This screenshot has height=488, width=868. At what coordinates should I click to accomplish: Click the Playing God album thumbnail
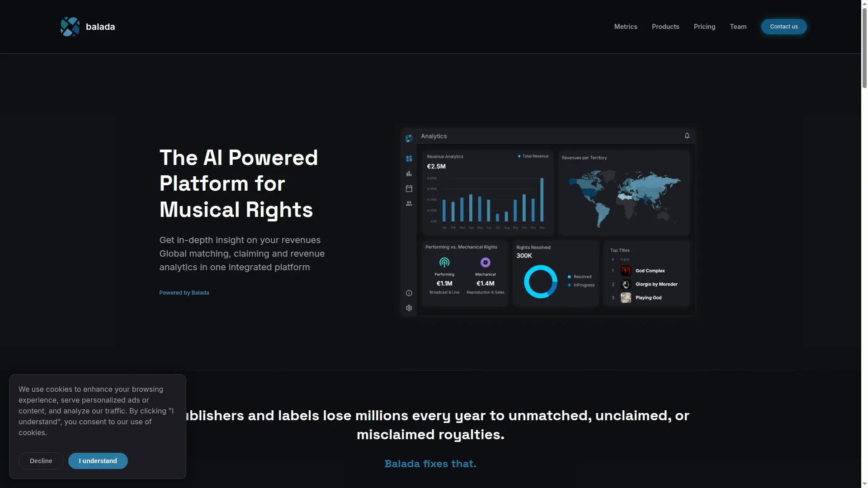point(626,298)
